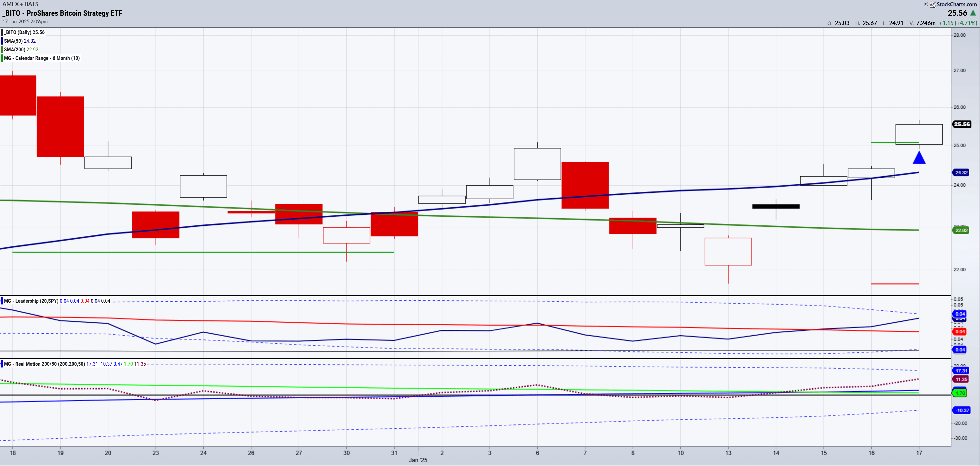Click the large red candle on Dec 19

pos(60,126)
